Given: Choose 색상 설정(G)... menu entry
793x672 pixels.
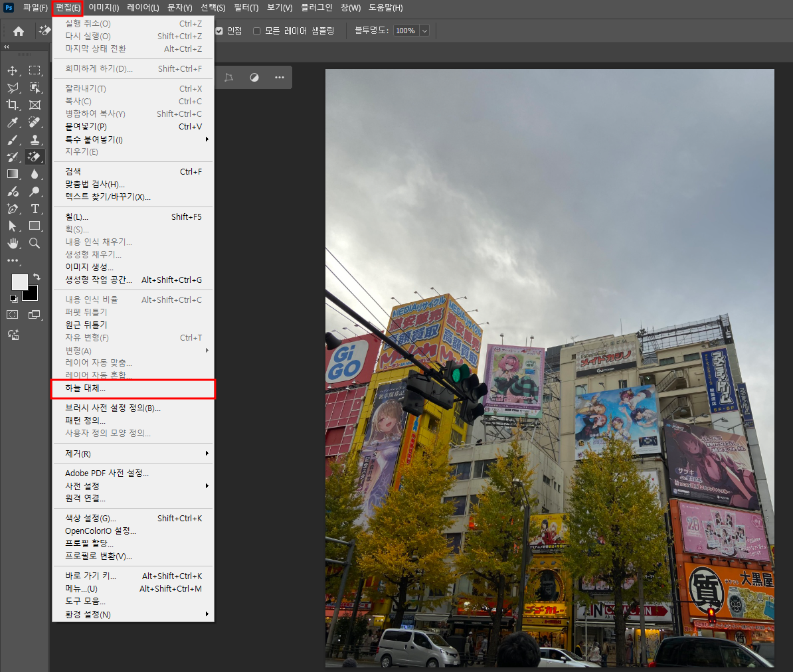Looking at the screenshot, I should (133, 519).
